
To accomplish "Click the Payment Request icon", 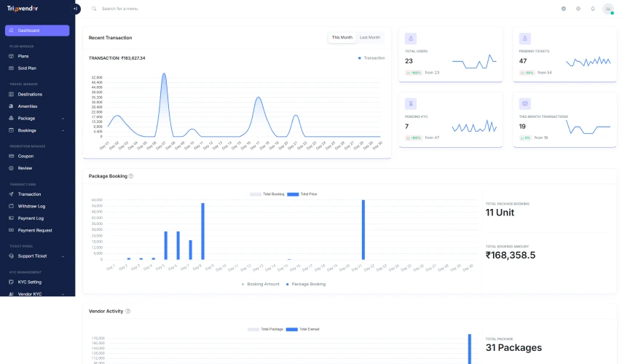I will pyautogui.click(x=11, y=230).
